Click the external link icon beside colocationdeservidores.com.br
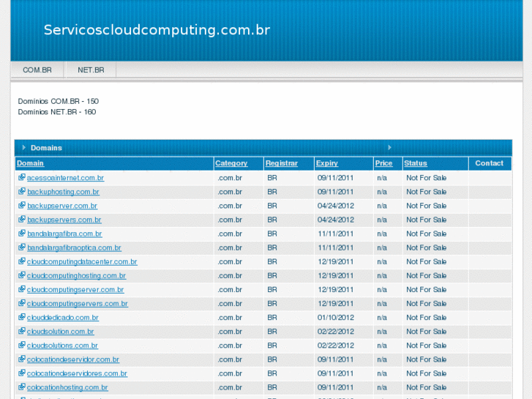The image size is (532, 399). tap(22, 373)
